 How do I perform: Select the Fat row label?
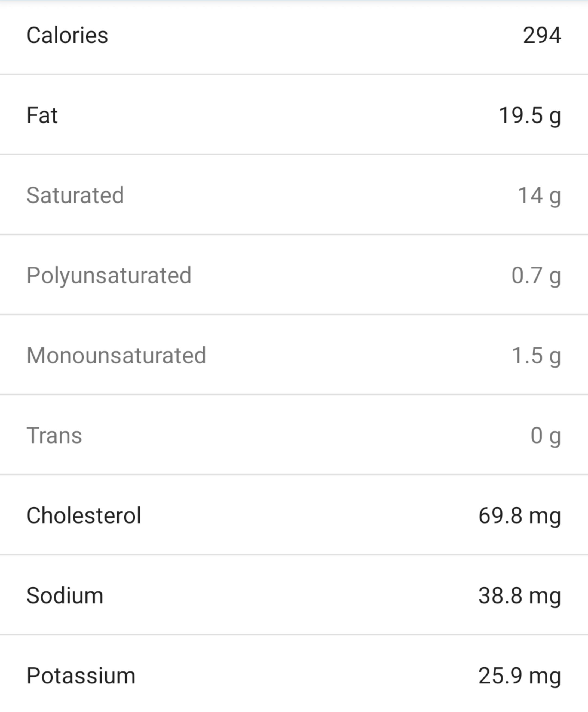(42, 115)
